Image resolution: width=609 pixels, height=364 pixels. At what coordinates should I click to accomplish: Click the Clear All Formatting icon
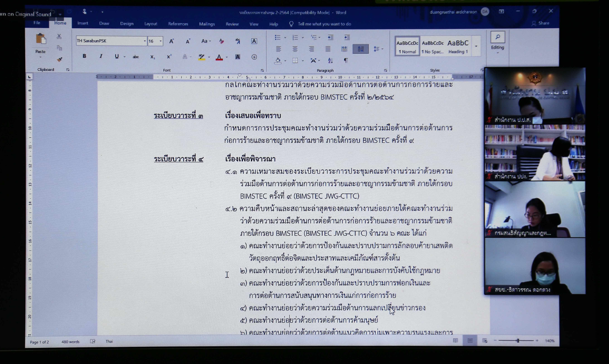point(221,41)
